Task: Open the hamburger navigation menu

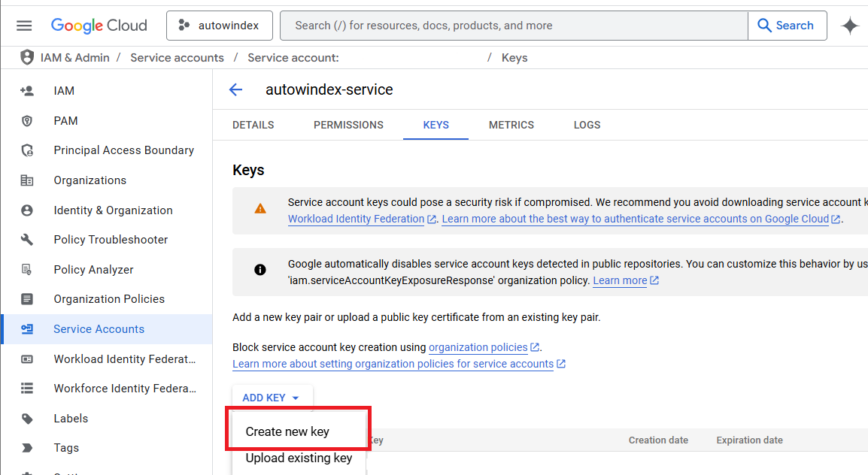Action: point(24,26)
